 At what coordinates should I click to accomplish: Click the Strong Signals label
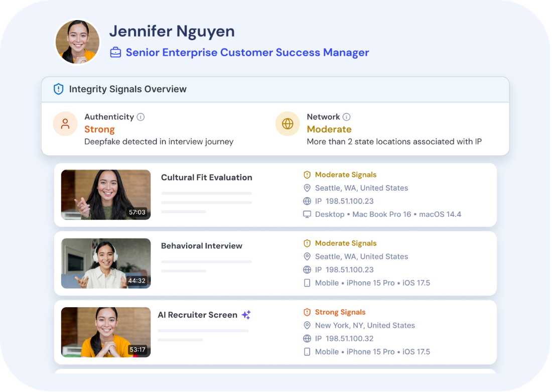(x=340, y=312)
